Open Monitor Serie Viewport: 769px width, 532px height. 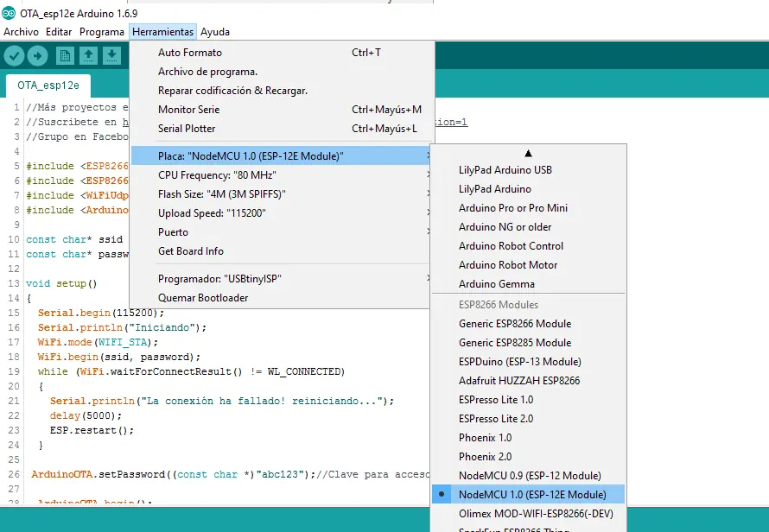(280, 110)
